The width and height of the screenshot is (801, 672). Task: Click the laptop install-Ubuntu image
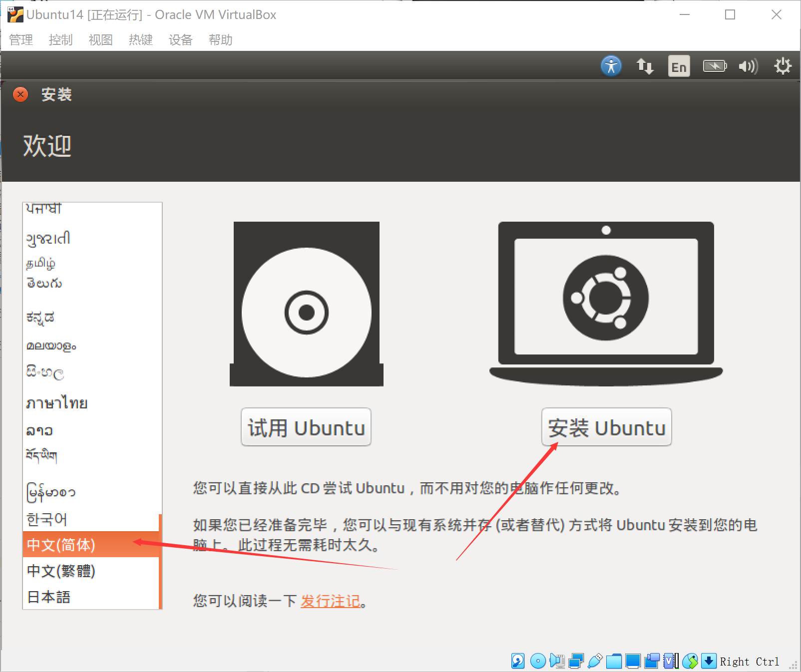click(x=606, y=304)
